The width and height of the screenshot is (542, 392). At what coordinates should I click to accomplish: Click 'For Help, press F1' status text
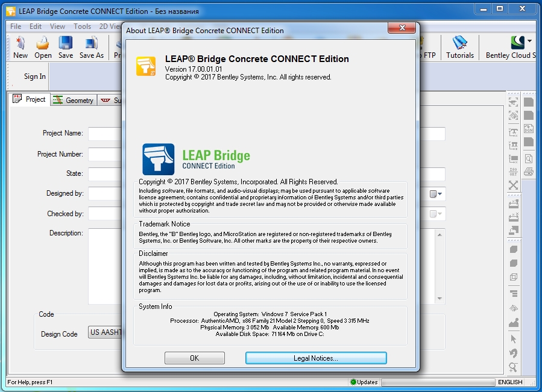30,382
